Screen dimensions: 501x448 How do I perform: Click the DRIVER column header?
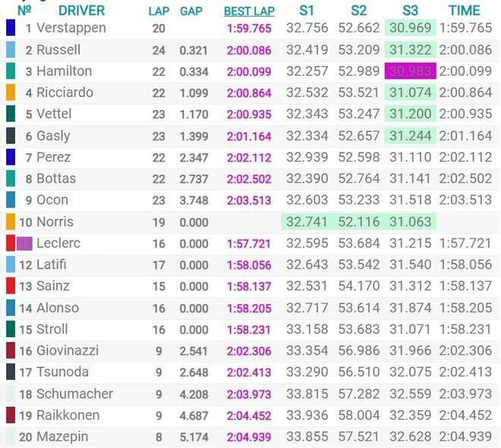tap(81, 11)
